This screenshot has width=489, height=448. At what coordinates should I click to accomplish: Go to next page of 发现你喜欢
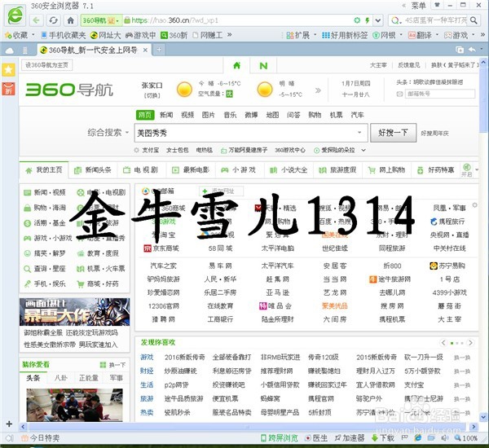(470, 343)
